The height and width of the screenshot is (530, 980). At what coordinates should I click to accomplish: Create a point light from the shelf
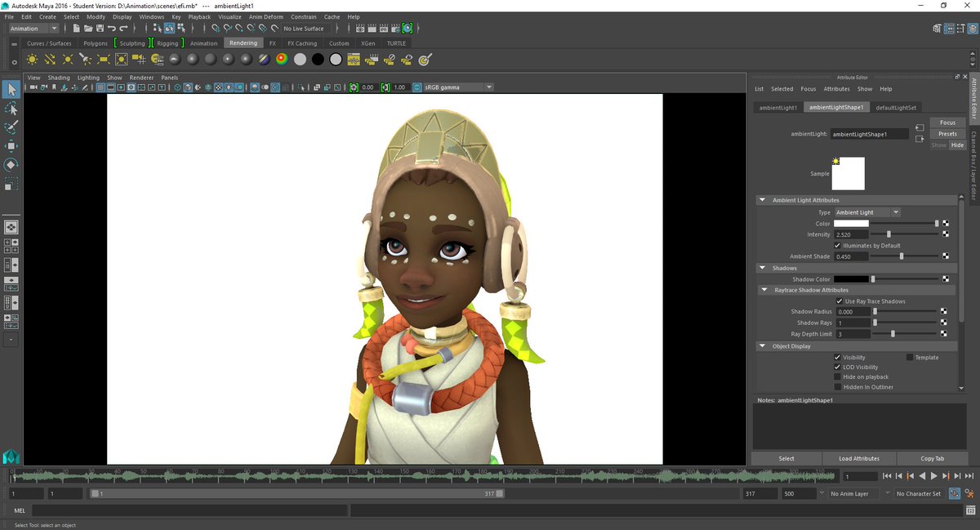[68, 59]
